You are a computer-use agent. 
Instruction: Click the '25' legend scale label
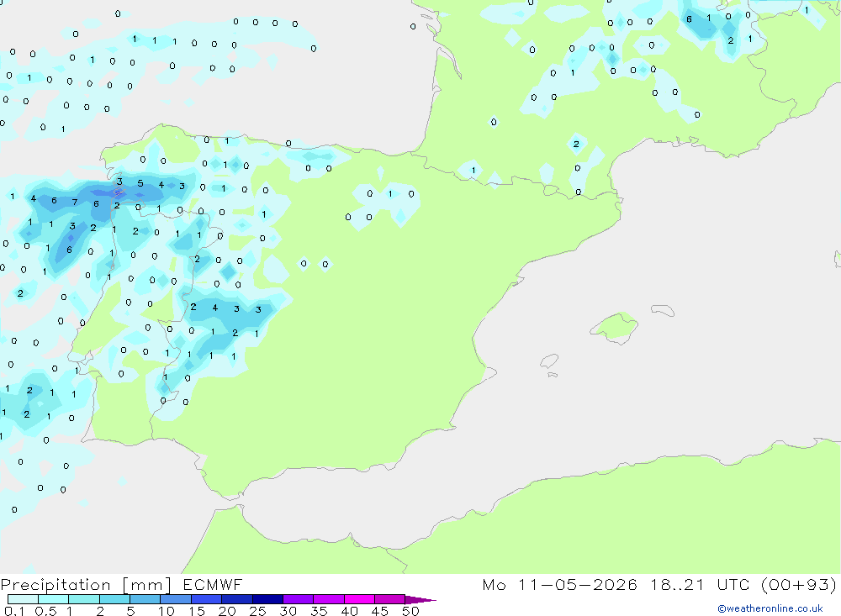[257, 611]
